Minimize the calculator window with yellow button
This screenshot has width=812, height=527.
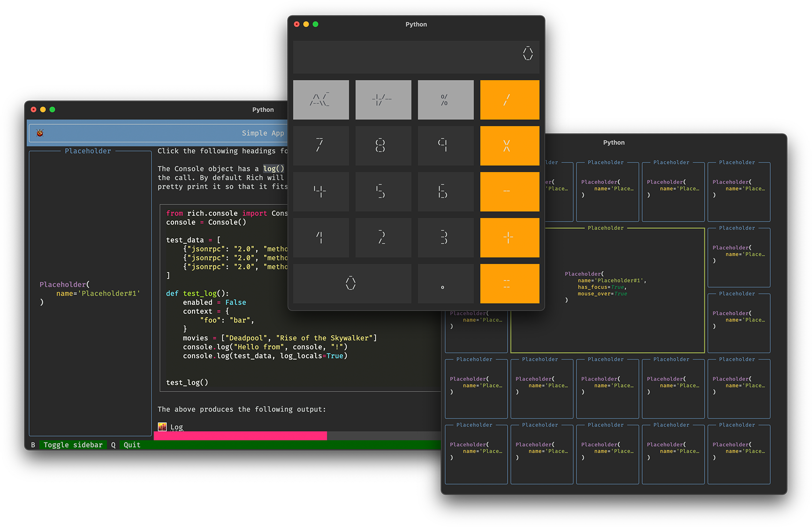[x=306, y=24]
